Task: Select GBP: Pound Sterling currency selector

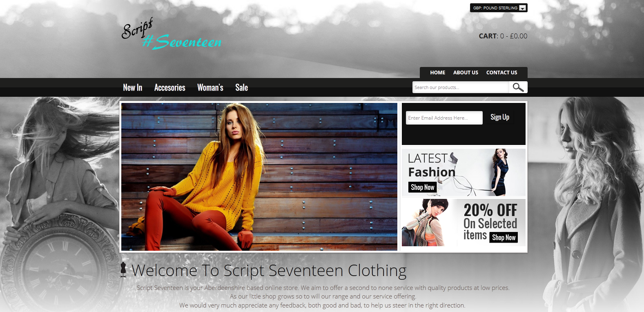Action: pos(495,8)
